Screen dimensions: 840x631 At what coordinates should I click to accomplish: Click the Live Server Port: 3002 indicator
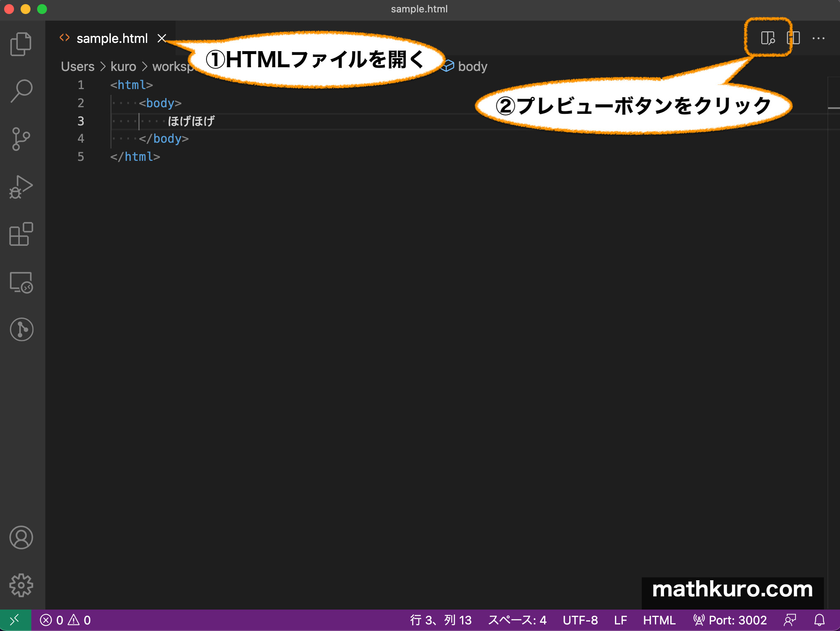click(730, 620)
